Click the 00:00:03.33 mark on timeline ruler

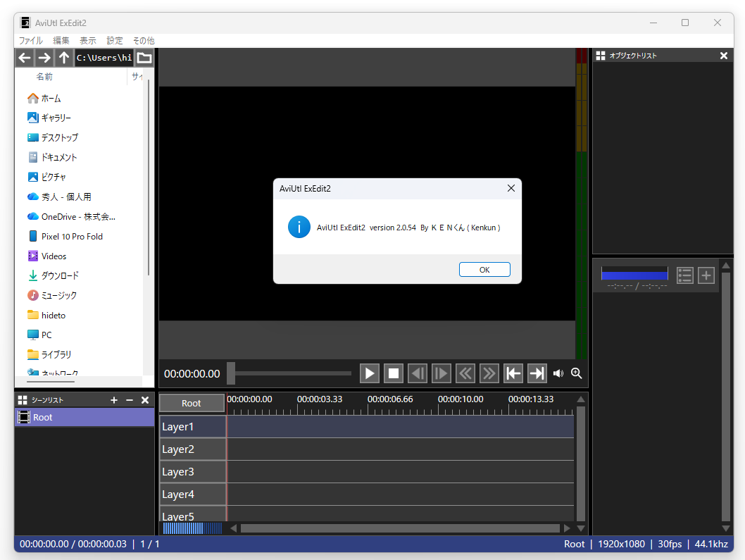[x=319, y=399]
